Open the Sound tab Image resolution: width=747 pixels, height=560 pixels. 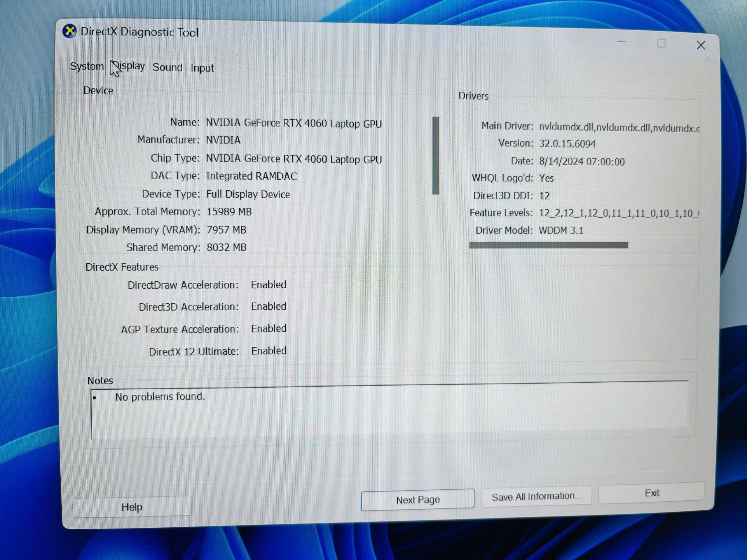[167, 67]
